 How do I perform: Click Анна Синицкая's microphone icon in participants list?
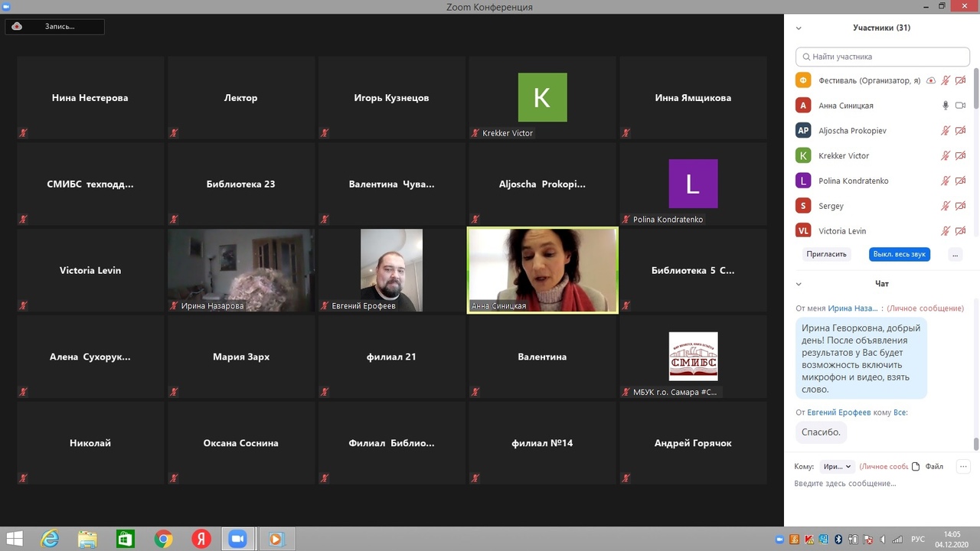tap(946, 106)
